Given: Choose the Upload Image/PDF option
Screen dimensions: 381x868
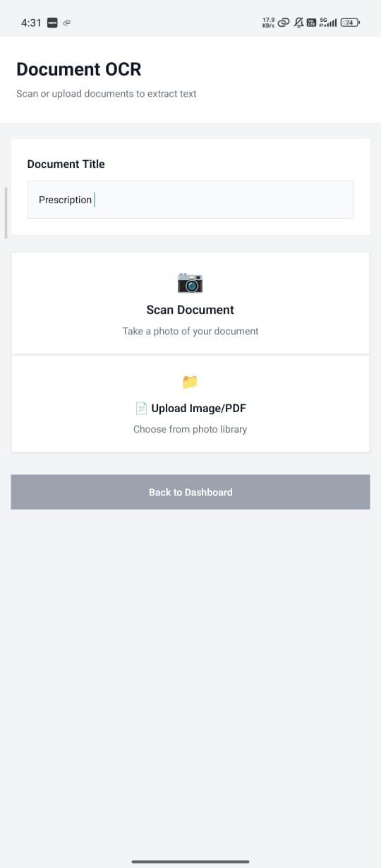Looking at the screenshot, I should (x=190, y=404).
